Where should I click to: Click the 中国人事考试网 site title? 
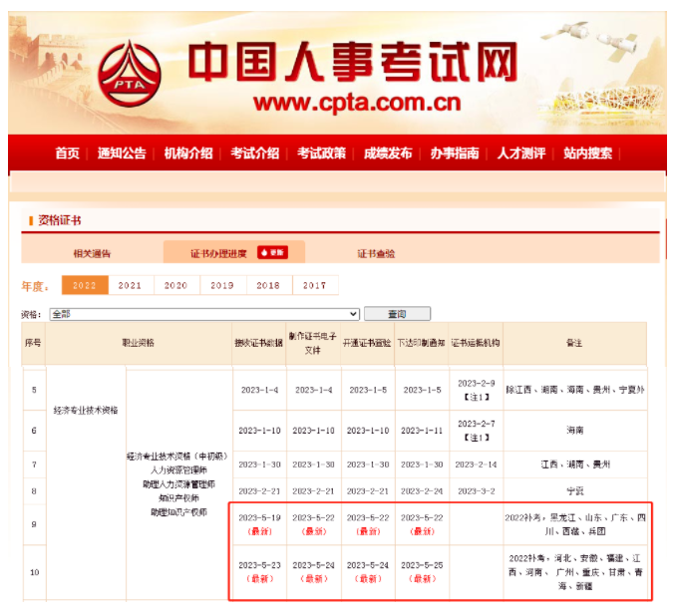pyautogui.click(x=353, y=61)
